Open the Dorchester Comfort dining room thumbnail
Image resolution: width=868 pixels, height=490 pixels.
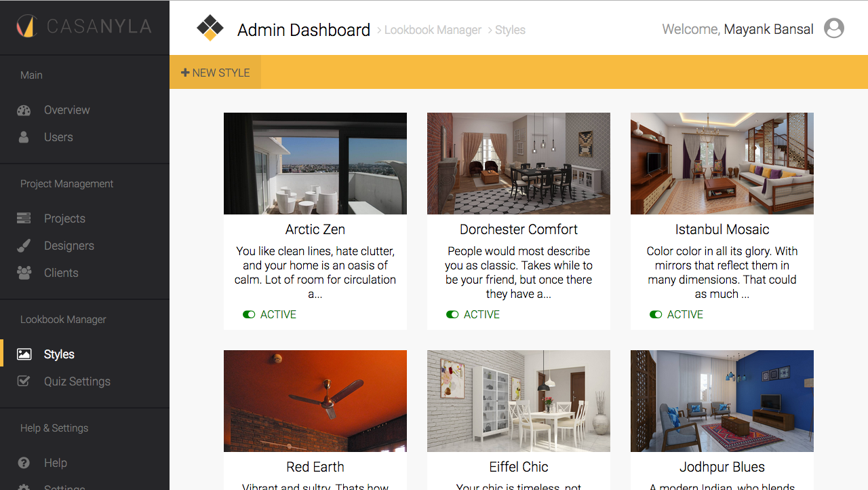pyautogui.click(x=519, y=164)
